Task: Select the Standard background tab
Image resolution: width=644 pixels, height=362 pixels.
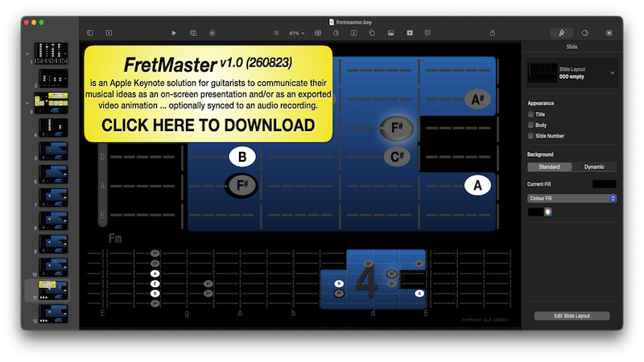Action: click(550, 167)
